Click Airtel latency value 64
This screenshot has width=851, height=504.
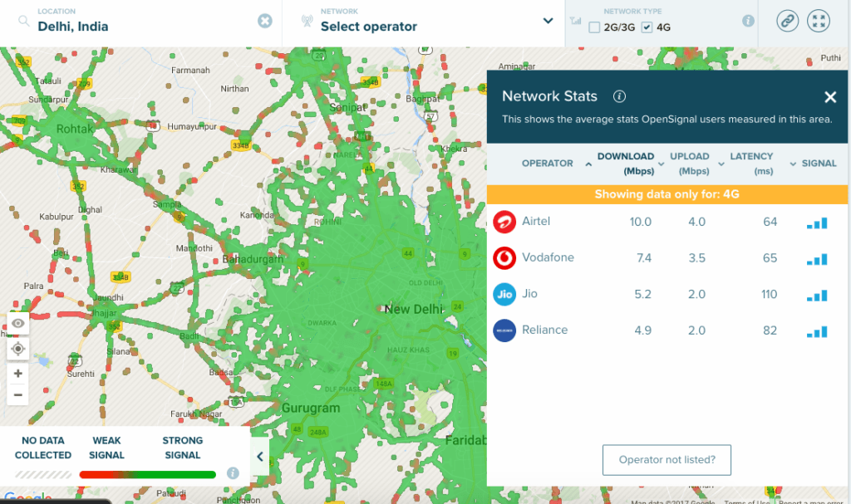[x=770, y=222]
